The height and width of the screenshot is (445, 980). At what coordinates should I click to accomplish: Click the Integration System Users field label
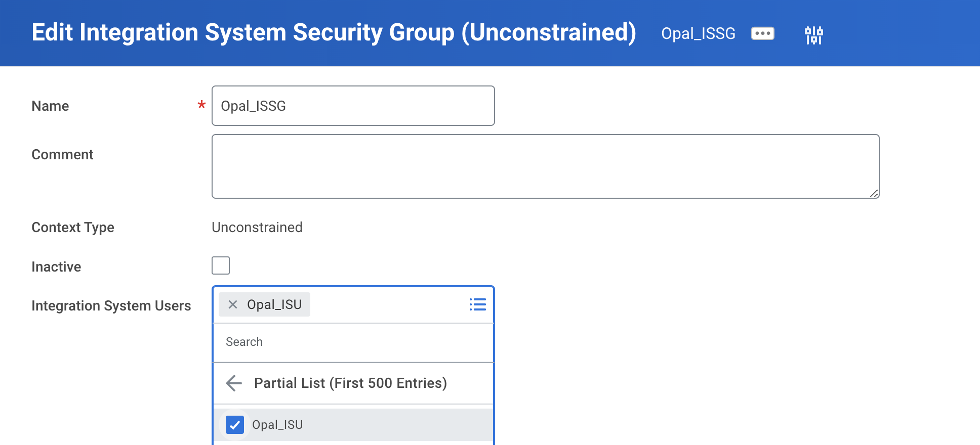tap(111, 306)
